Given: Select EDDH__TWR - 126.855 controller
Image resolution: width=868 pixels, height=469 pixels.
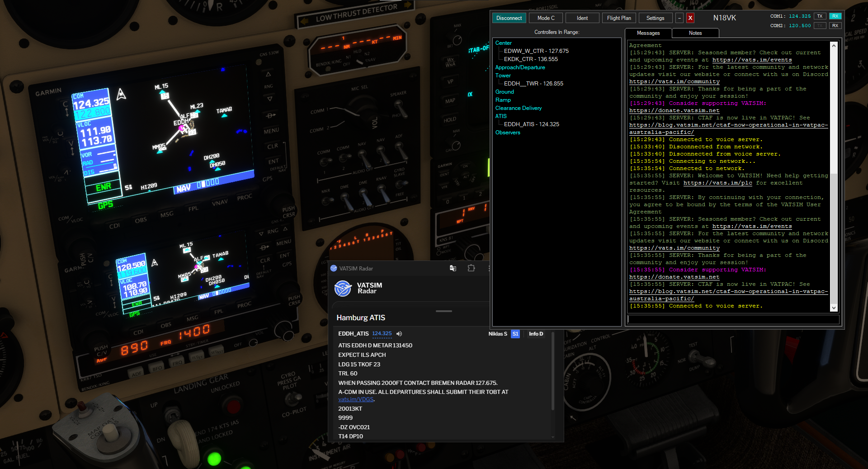Looking at the screenshot, I should 533,84.
